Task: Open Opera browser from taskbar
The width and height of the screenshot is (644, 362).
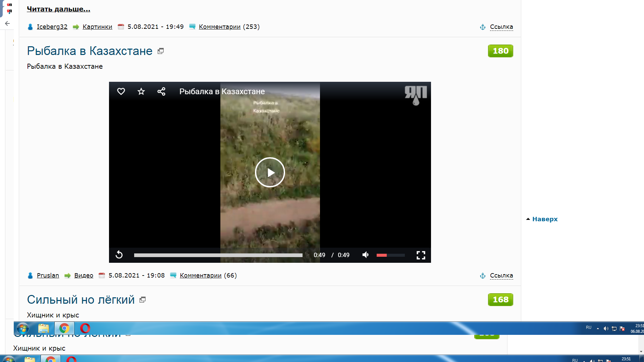Action: (x=85, y=328)
